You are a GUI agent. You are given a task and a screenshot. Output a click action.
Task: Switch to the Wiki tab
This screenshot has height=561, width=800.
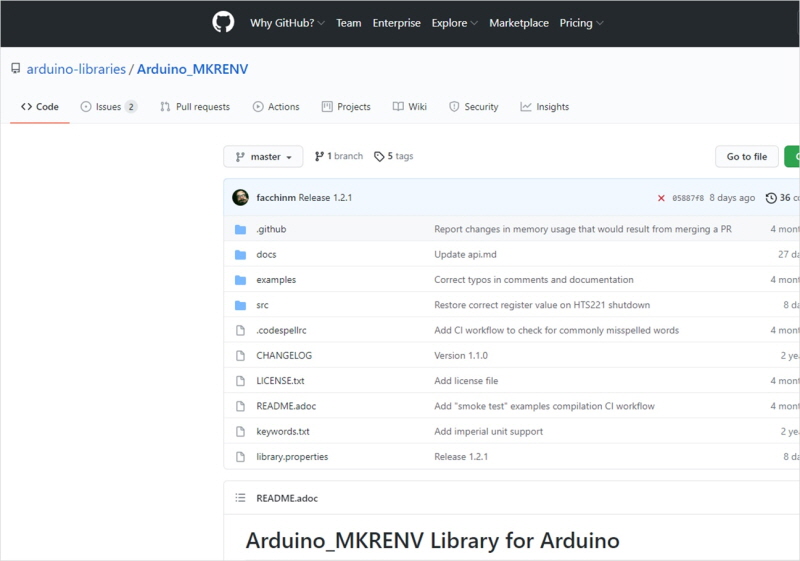410,107
